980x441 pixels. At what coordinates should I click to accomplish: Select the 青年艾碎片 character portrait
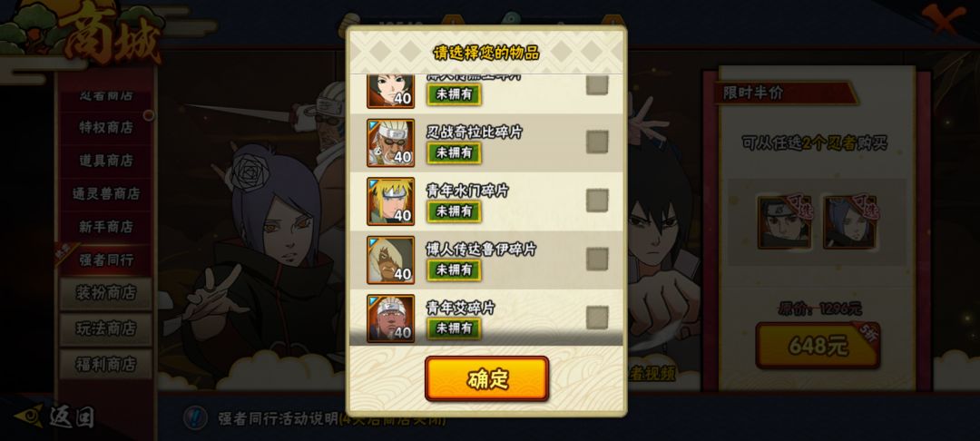390,318
